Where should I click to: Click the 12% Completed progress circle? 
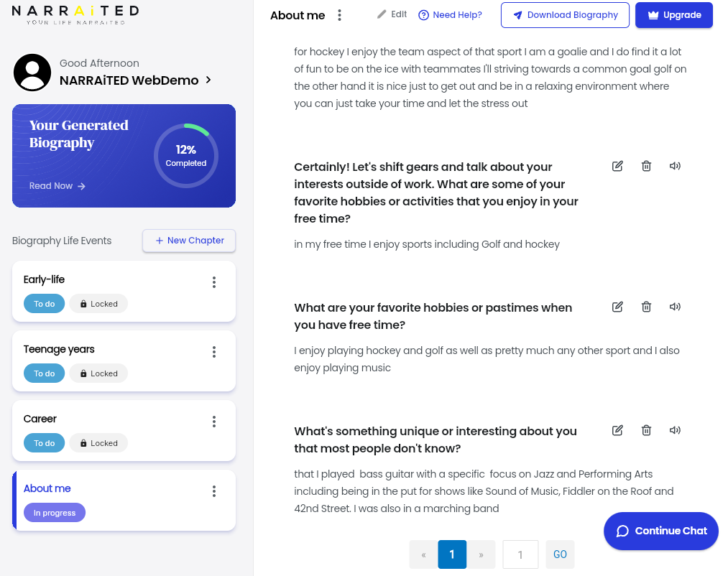[185, 155]
